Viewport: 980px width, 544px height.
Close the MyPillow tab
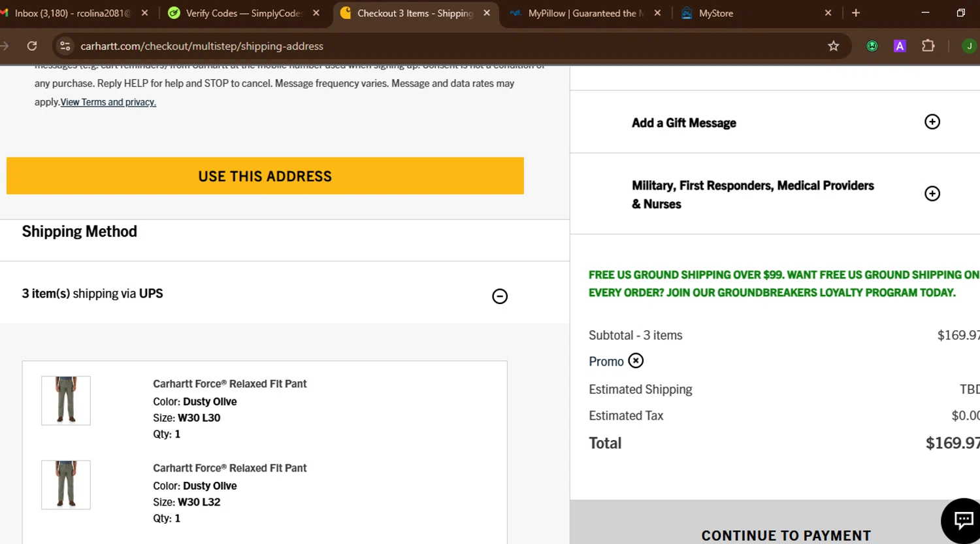(657, 13)
